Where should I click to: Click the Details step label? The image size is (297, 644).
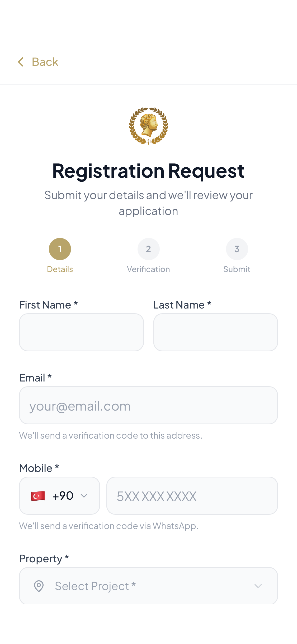pos(60,269)
